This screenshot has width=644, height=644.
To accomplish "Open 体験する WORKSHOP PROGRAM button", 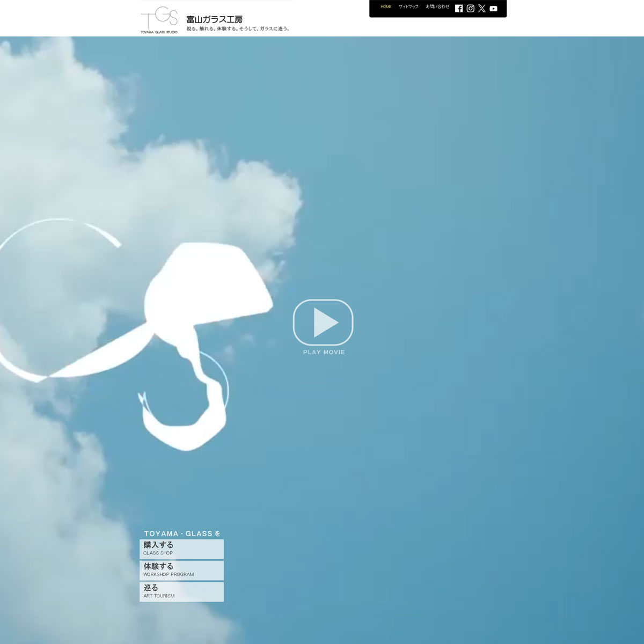I will pyautogui.click(x=181, y=570).
